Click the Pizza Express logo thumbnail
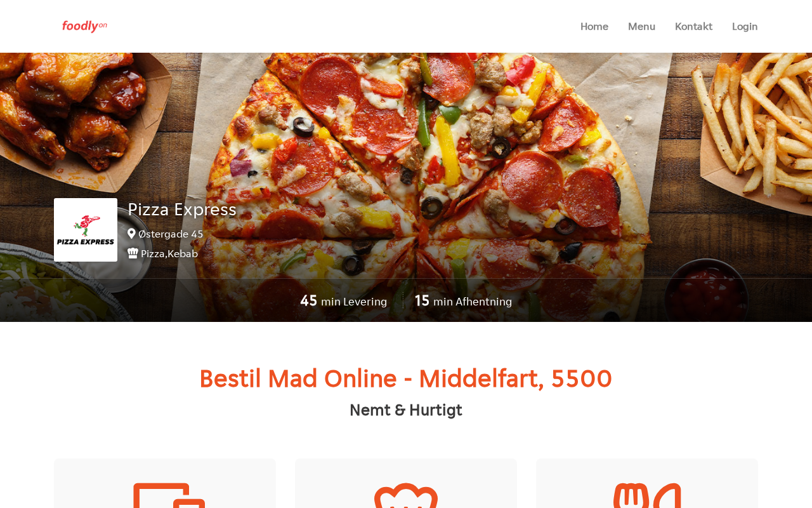812x508 pixels. [x=86, y=230]
